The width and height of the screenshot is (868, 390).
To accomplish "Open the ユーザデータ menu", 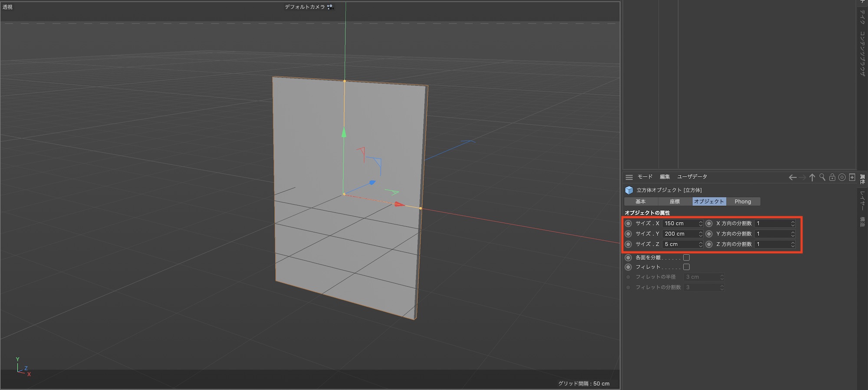I will click(x=692, y=177).
